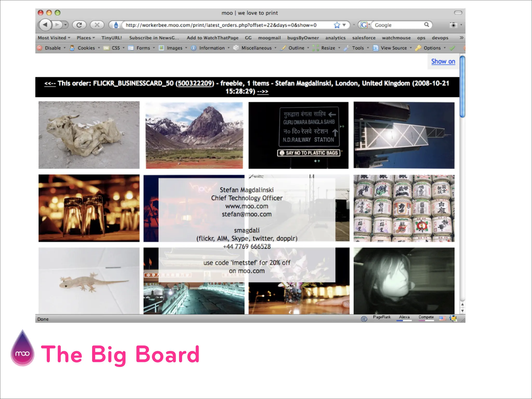Toggle the toolbar pill button in title bar
The image size is (532, 399).
(x=458, y=13)
